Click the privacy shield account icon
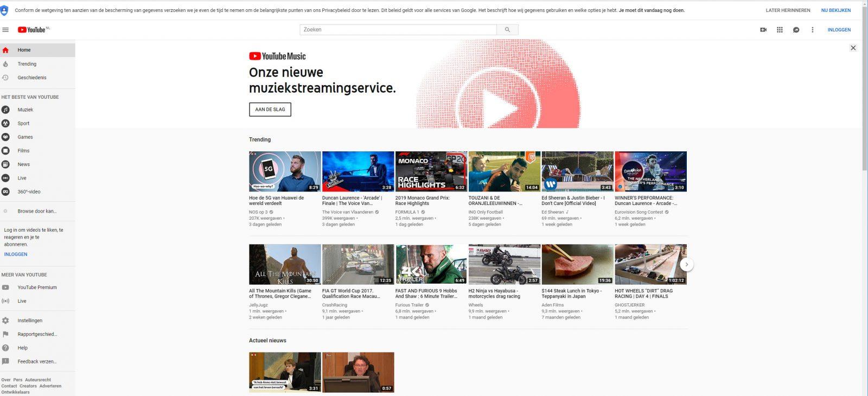The height and width of the screenshot is (396, 868). pyautogui.click(x=4, y=10)
